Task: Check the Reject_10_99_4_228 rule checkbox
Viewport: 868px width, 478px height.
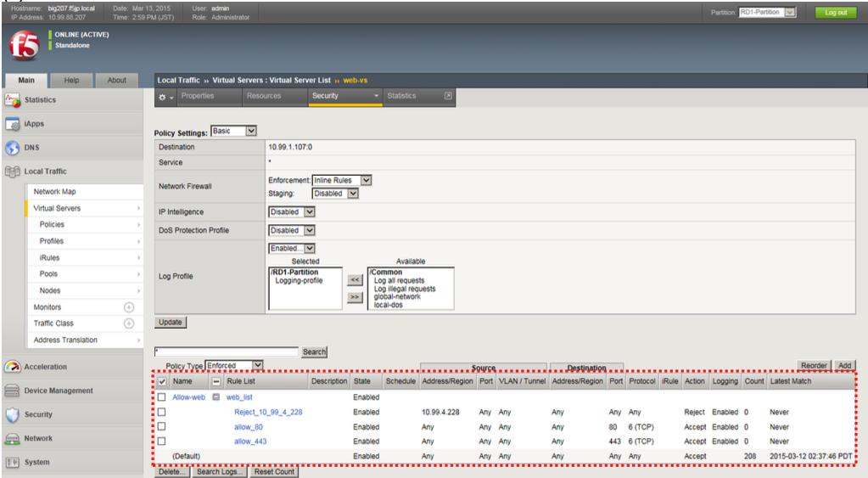Action: coord(162,412)
